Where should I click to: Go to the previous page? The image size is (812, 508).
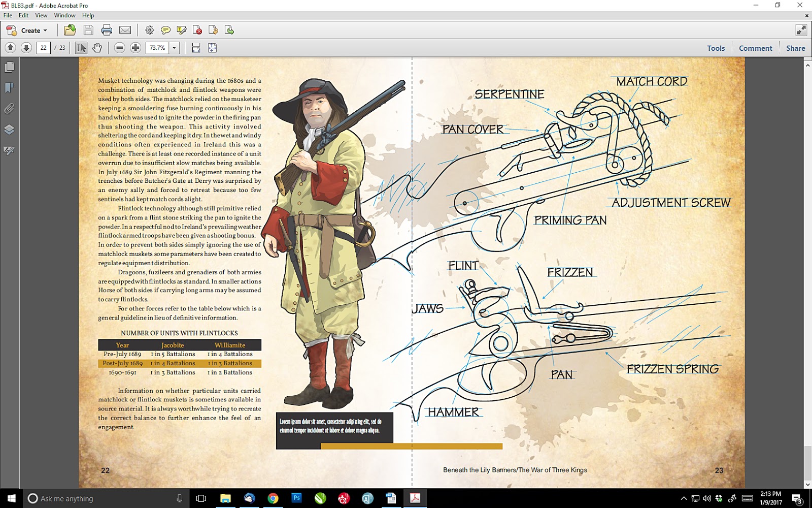coord(10,48)
